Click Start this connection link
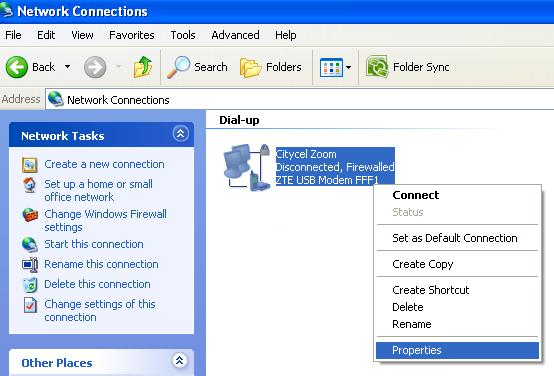This screenshot has width=554, height=376. tap(94, 244)
